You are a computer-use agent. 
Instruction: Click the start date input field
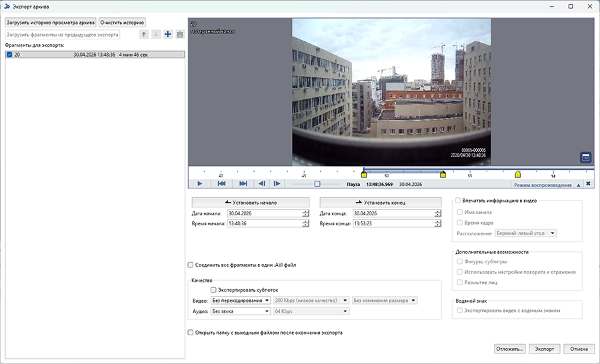click(x=265, y=213)
